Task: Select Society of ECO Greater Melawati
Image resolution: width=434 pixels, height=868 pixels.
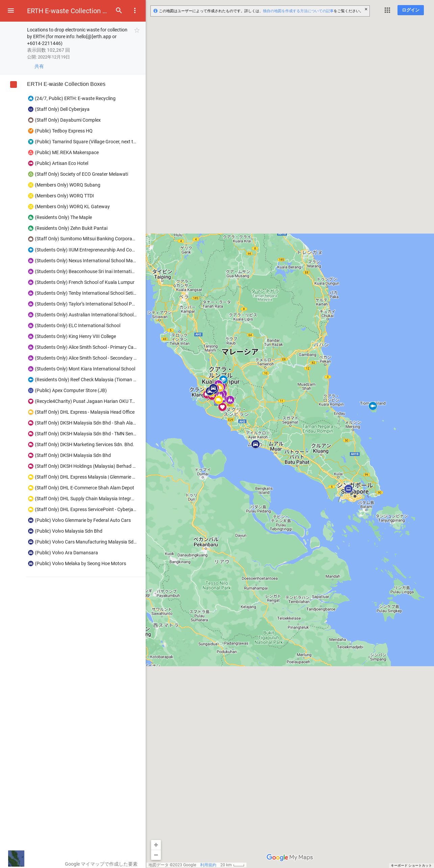Action: [82, 174]
